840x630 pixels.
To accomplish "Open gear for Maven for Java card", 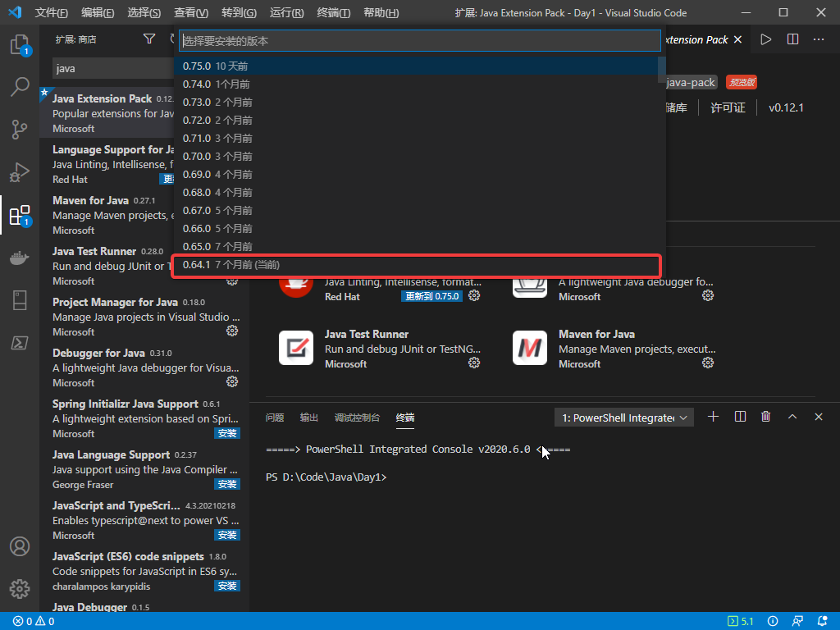I will 708,363.
